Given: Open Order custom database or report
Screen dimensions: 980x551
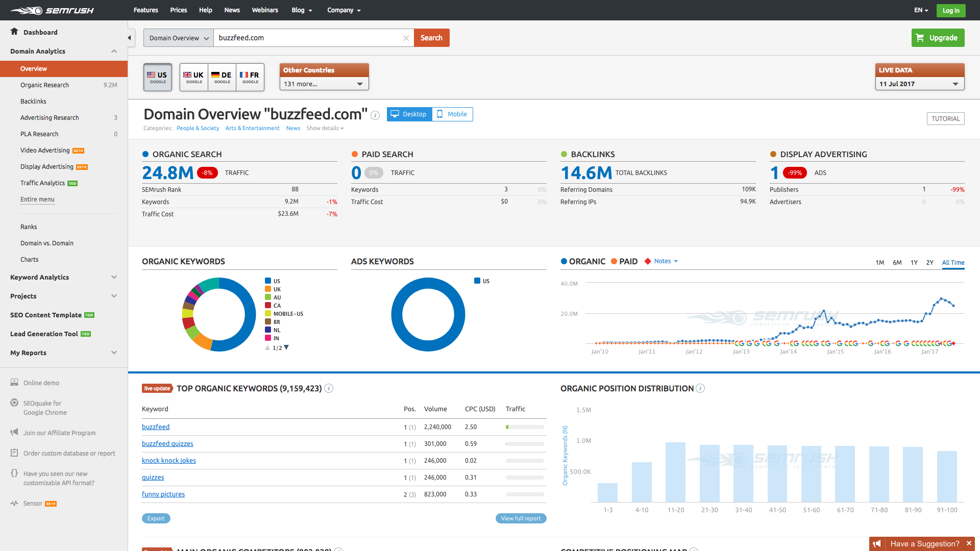Looking at the screenshot, I should (x=69, y=453).
